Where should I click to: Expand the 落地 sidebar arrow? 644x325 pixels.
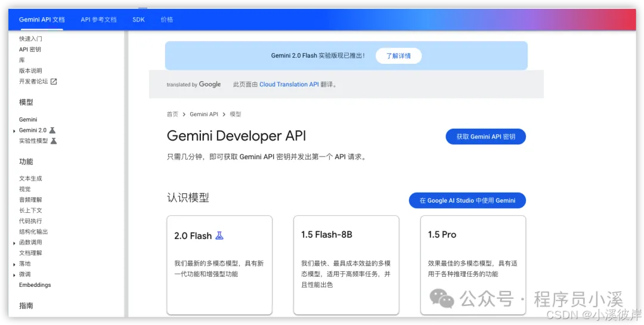(x=14, y=265)
